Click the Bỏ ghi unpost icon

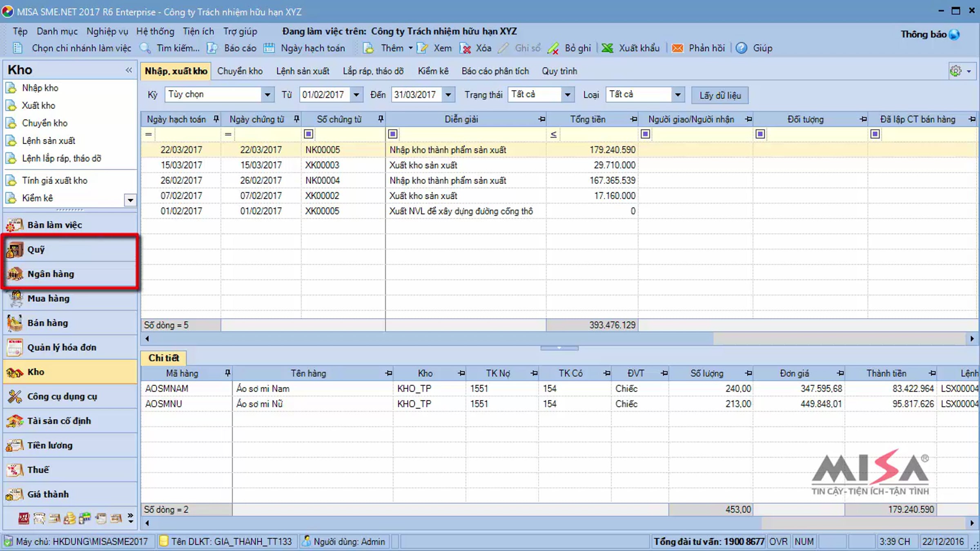[553, 48]
